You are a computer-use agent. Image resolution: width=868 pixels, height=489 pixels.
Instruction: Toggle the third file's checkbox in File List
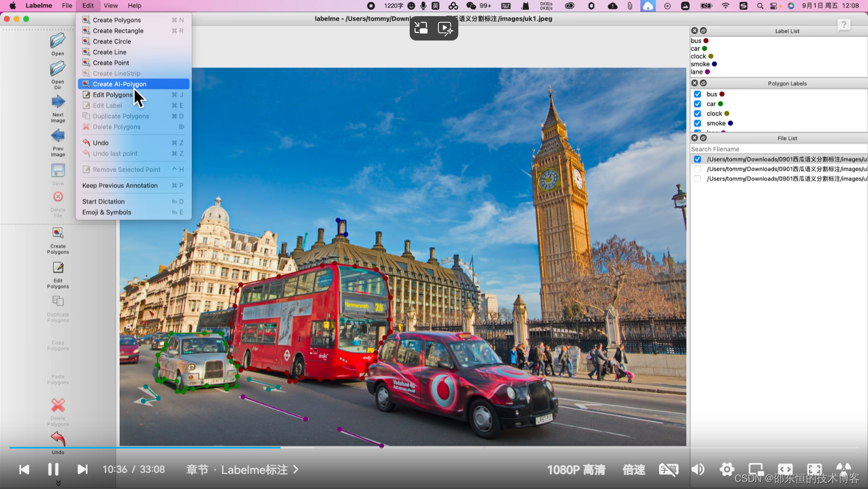[697, 179]
